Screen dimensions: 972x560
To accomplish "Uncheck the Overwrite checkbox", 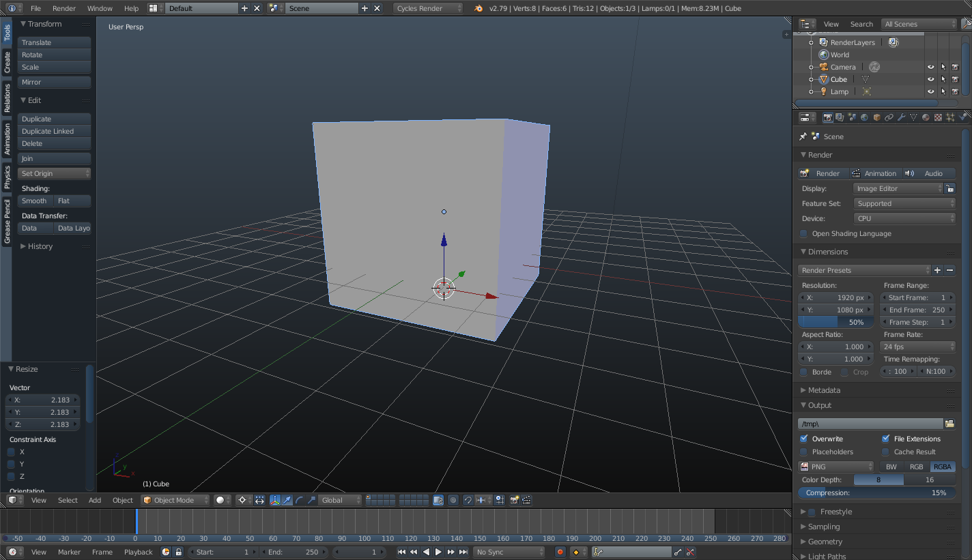I will coord(803,439).
